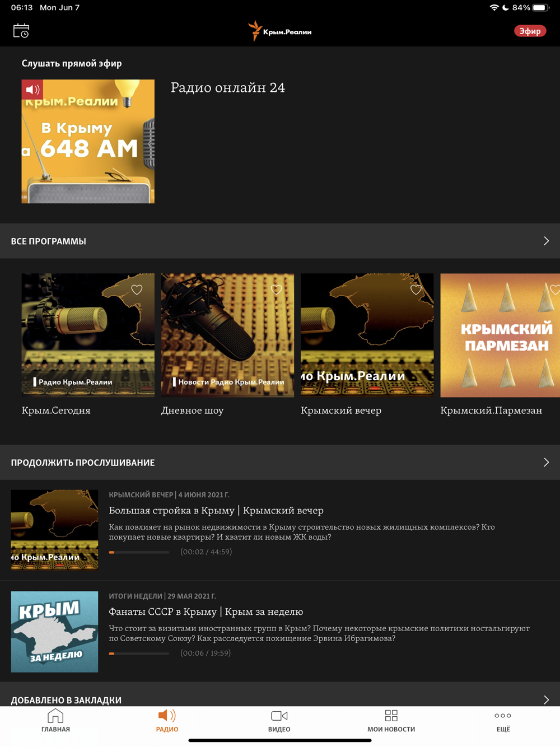Select ИТОГИ НЕДЕЛИ | 29 МАЯ 2021 label
The width and height of the screenshot is (560, 747).
[162, 596]
